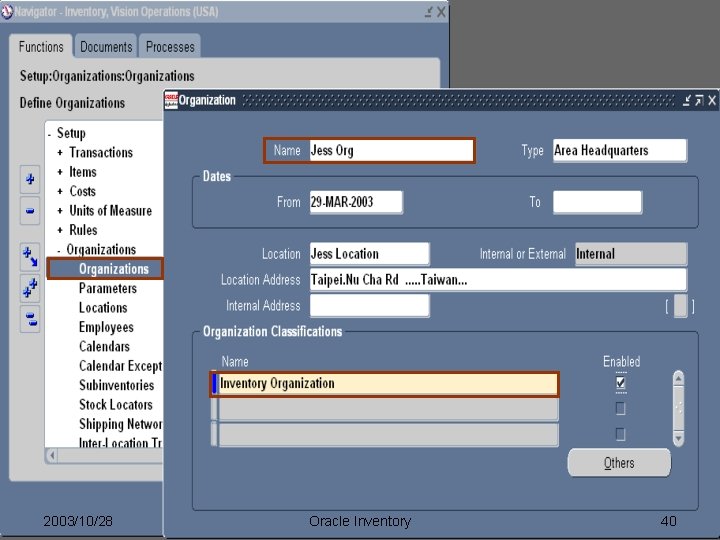
Task: Click the Oracle icon in Organization title bar
Action: point(171,100)
